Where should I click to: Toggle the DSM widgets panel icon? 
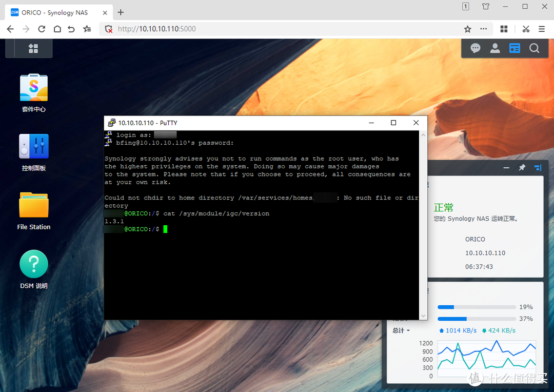click(515, 48)
